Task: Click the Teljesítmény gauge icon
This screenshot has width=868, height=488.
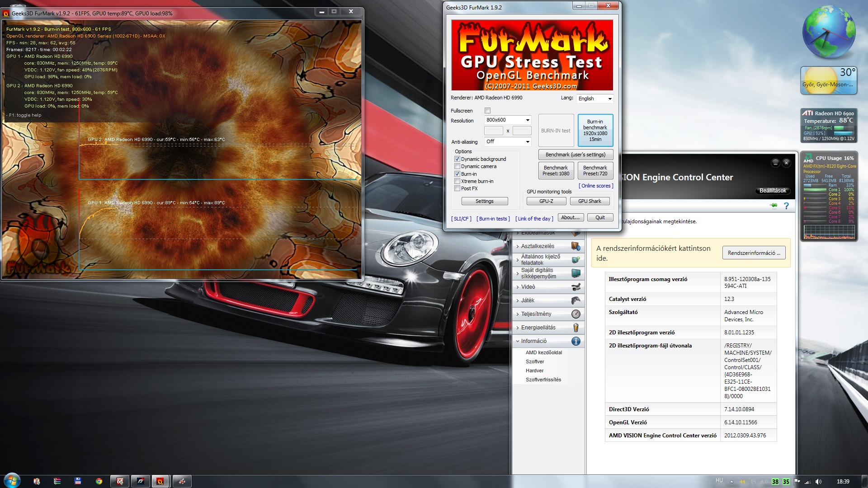Action: pyautogui.click(x=576, y=314)
